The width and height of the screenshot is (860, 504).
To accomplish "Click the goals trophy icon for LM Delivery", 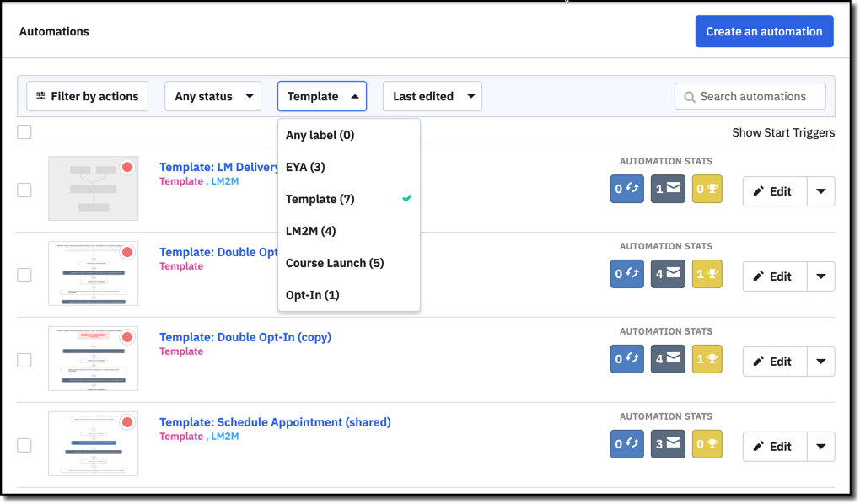I will point(707,190).
